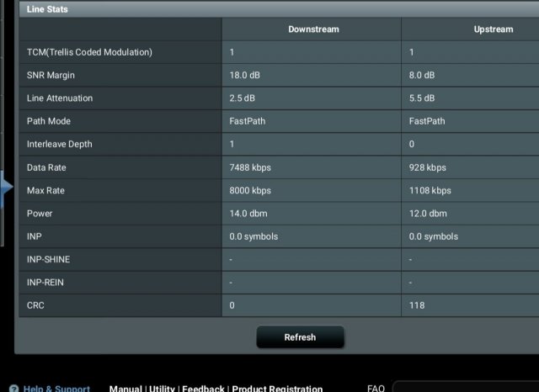
Task: Click the Downstream column header
Action: [x=313, y=29]
